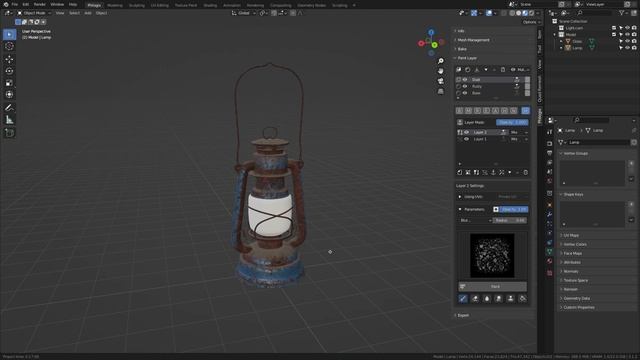Screen dimensions: 640x360
Task: Click the outliner search field
Action: click(x=596, y=13)
